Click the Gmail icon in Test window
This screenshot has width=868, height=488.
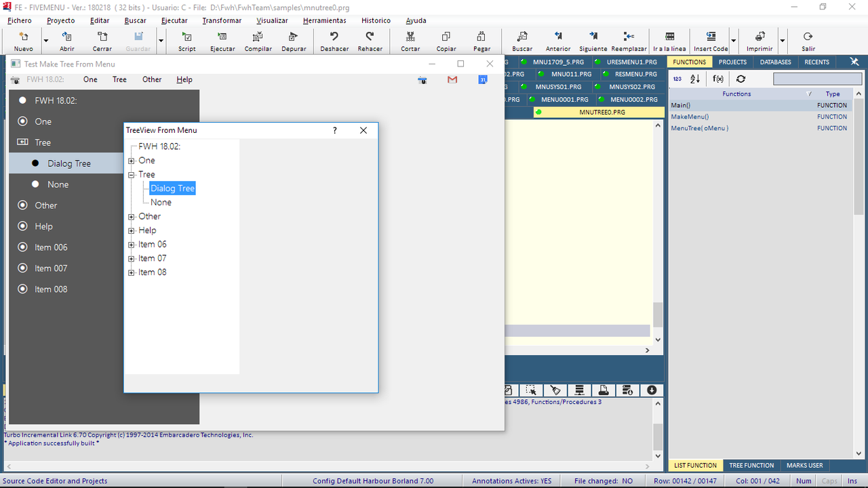pyautogui.click(x=452, y=80)
